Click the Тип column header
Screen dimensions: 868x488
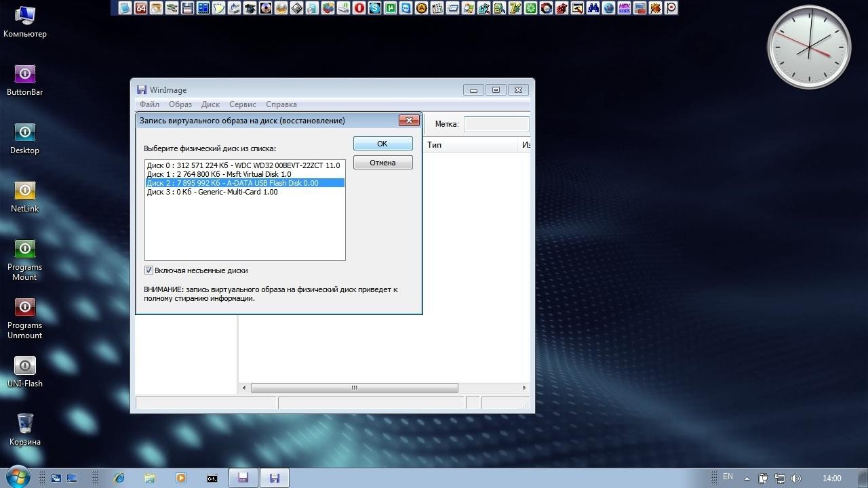coord(472,145)
